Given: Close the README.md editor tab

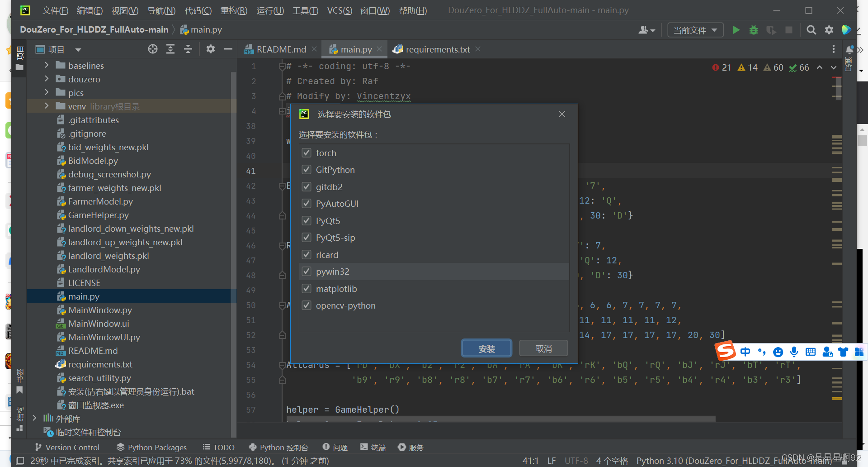Looking at the screenshot, I should (x=314, y=49).
